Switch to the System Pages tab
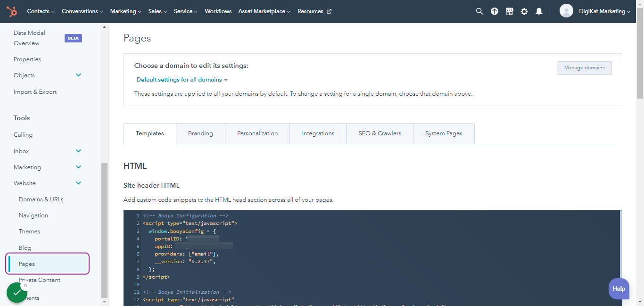Viewport: 644px width, 306px height. 444,133
